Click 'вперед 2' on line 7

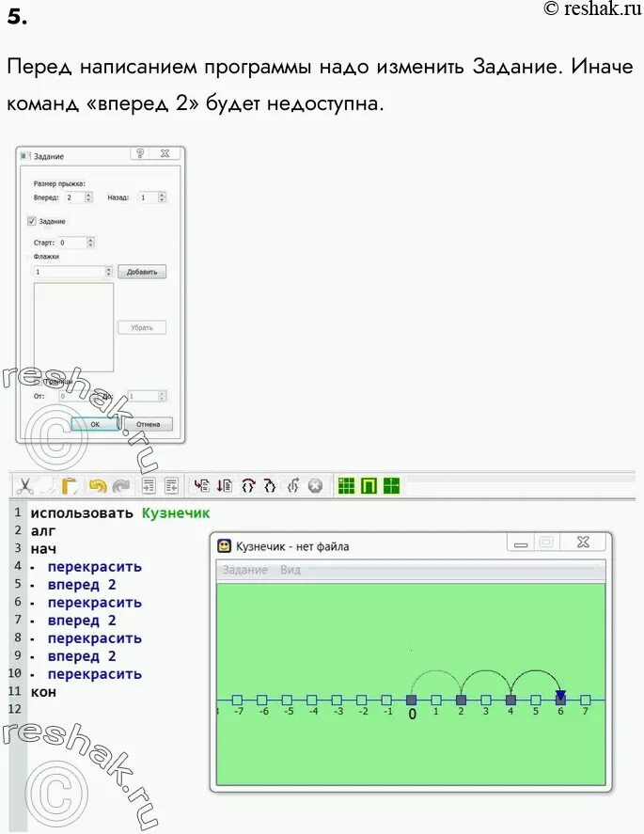point(82,621)
